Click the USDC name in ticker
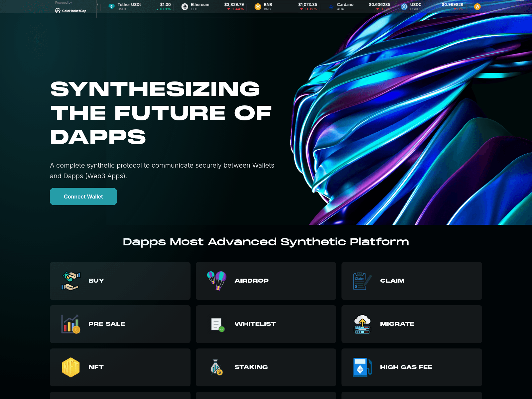532x399 pixels. (416, 5)
